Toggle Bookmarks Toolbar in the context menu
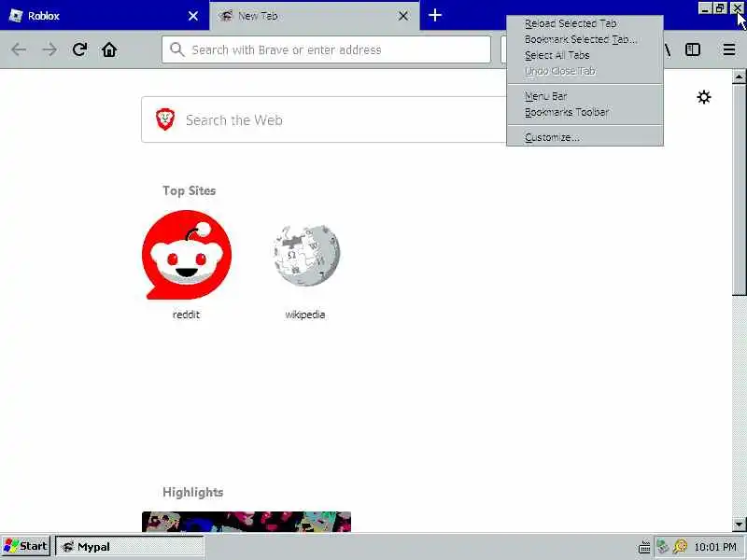The height and width of the screenshot is (560, 747). point(585,112)
